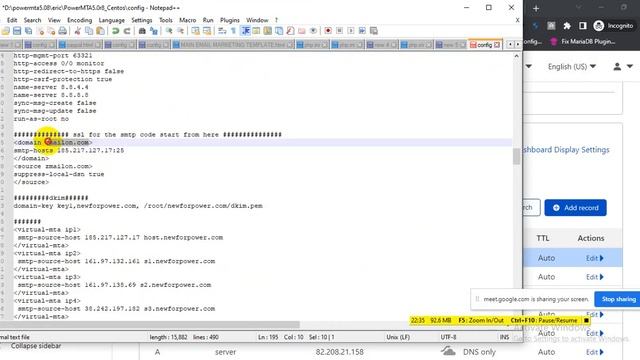This screenshot has width=640, height=360.
Task: Open Find with the binoculars icon
Action: 142,31
